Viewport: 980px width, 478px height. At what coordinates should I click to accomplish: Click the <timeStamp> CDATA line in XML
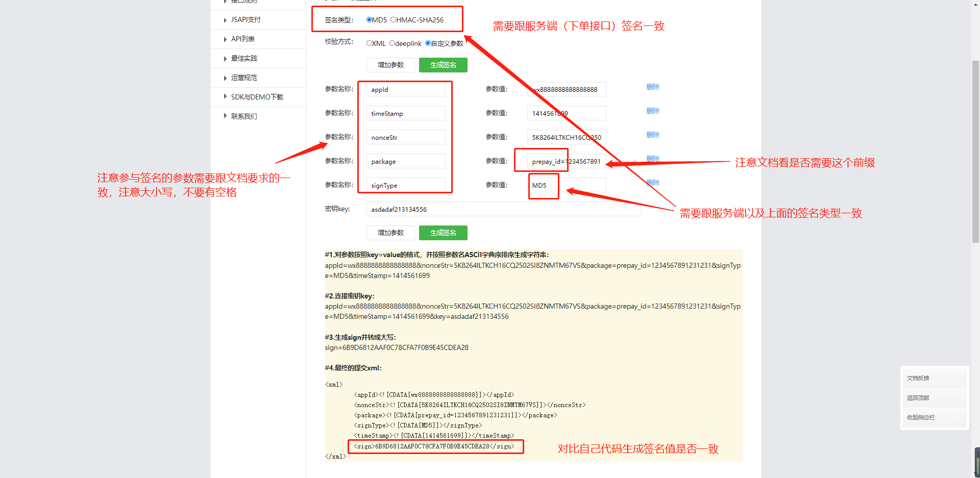(434, 436)
